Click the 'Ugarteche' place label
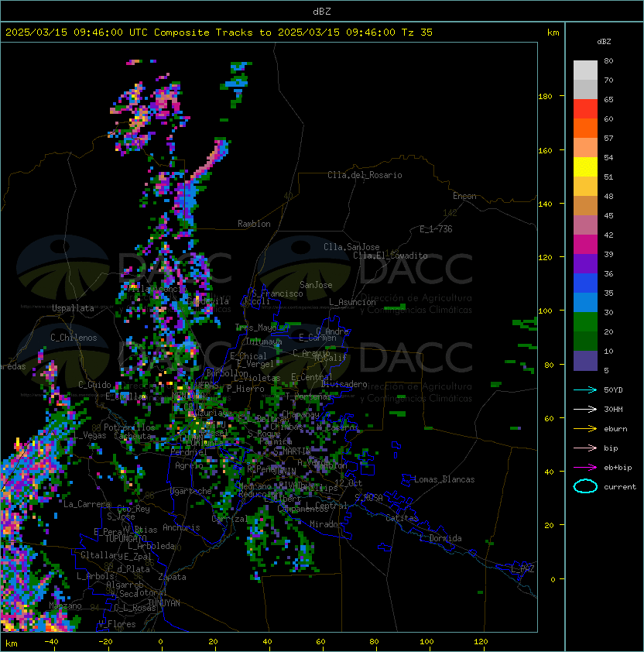The height and width of the screenshot is (652, 644). coord(191,491)
